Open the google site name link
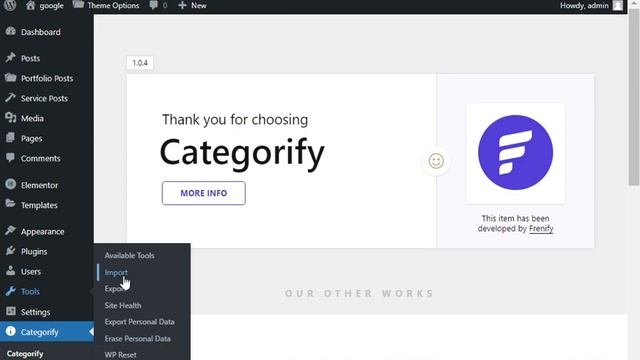 (51, 6)
